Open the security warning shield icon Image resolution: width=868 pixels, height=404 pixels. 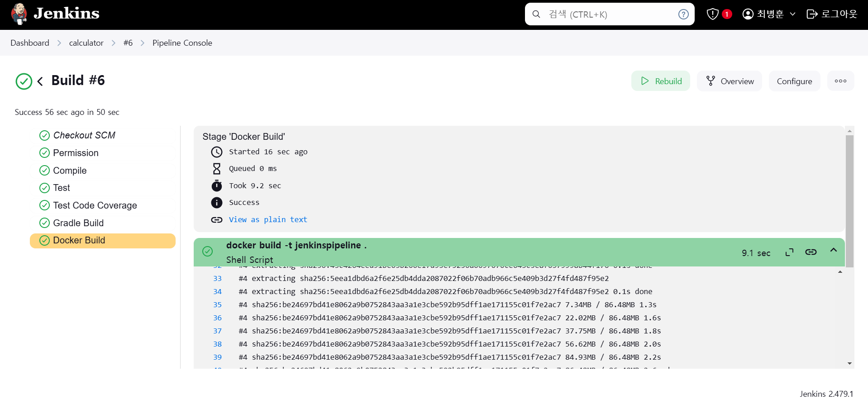[712, 14]
